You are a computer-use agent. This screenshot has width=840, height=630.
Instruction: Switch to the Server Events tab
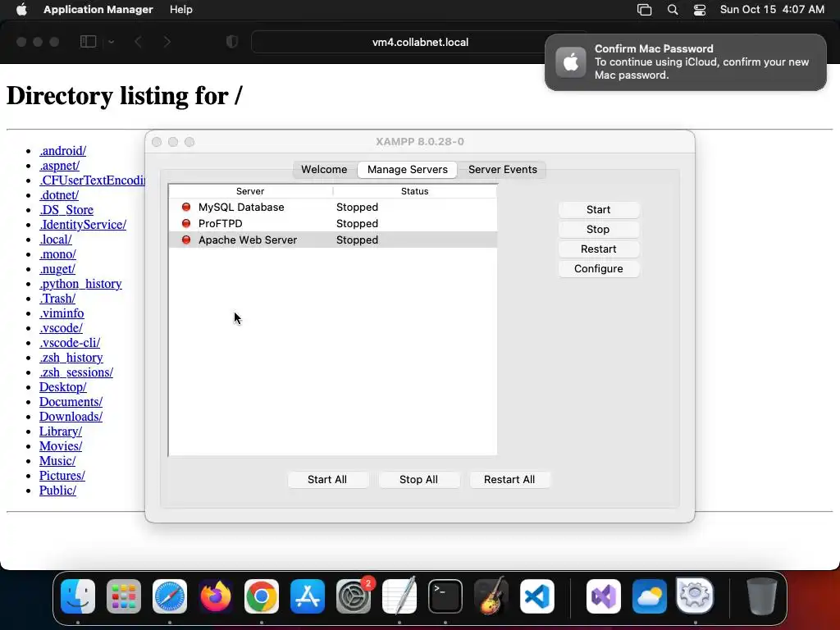tap(503, 169)
